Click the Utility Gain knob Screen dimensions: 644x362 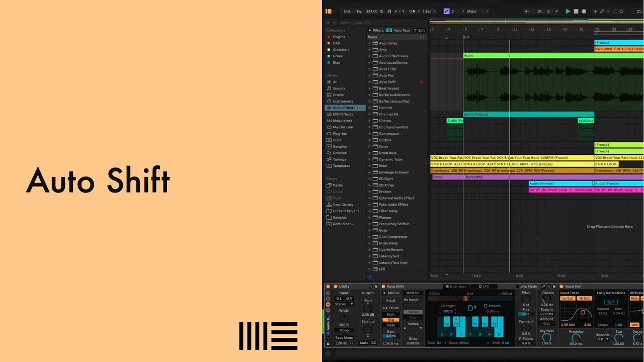[368, 308]
